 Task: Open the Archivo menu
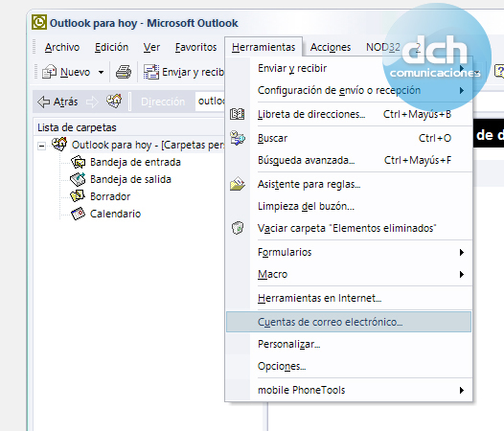point(62,47)
